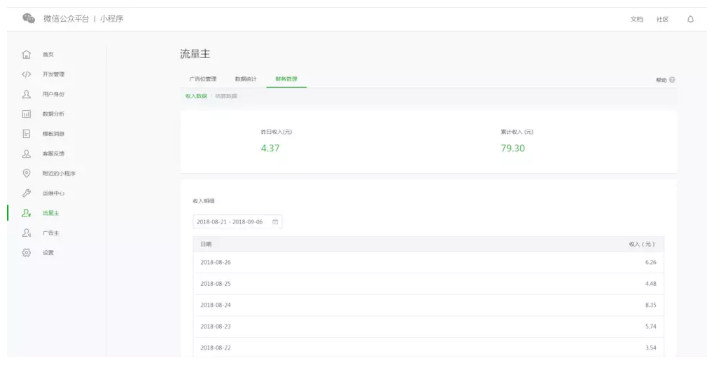Click the help question-mark circle icon
The image size is (720, 376).
click(x=672, y=80)
